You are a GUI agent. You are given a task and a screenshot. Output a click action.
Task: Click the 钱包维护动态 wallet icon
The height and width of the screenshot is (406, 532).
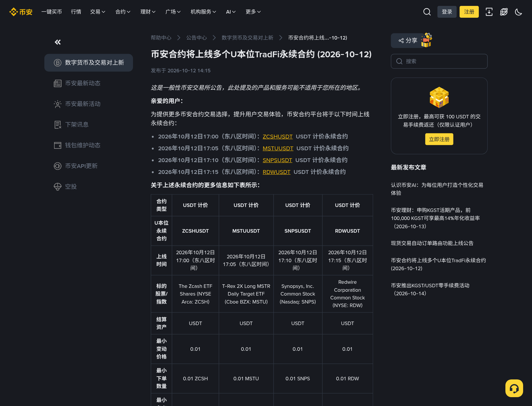point(58,145)
